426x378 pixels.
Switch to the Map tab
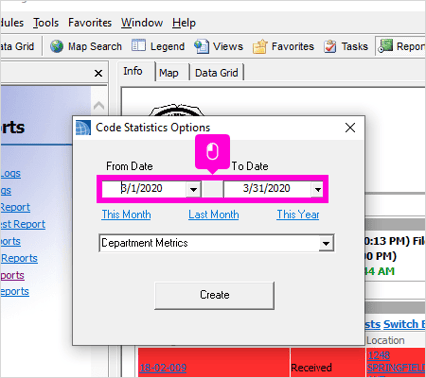tap(169, 73)
